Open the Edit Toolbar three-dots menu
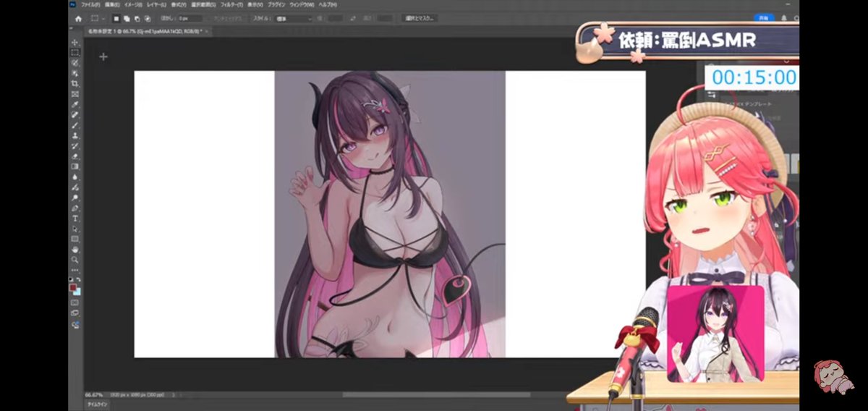 75,270
